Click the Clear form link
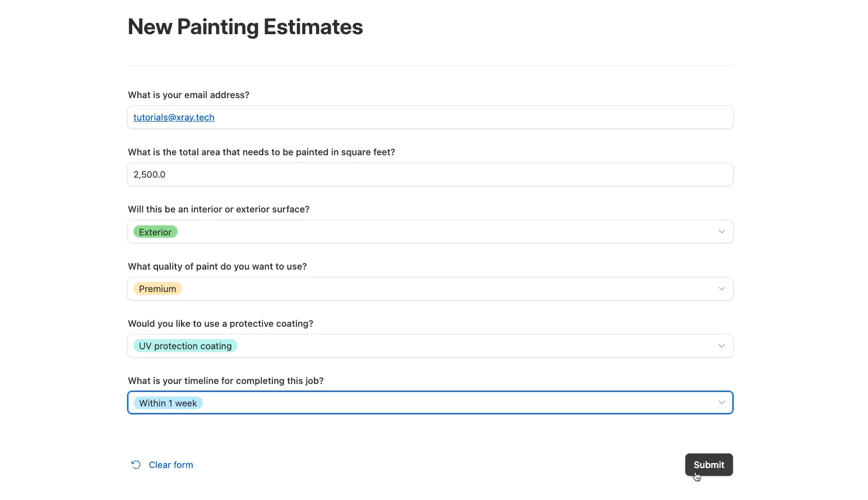 (x=171, y=465)
